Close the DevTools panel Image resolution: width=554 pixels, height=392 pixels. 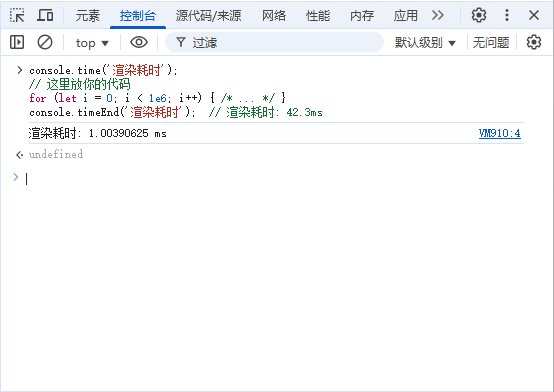click(x=534, y=15)
